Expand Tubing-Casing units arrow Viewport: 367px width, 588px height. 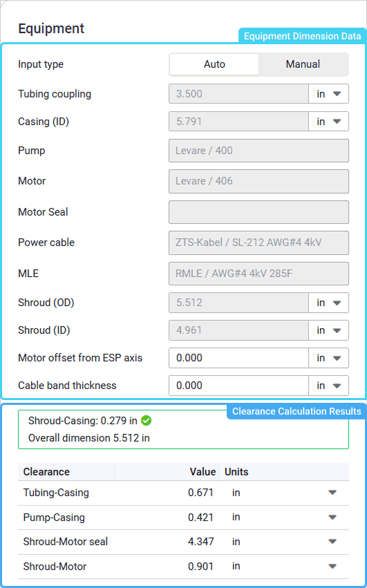(332, 493)
